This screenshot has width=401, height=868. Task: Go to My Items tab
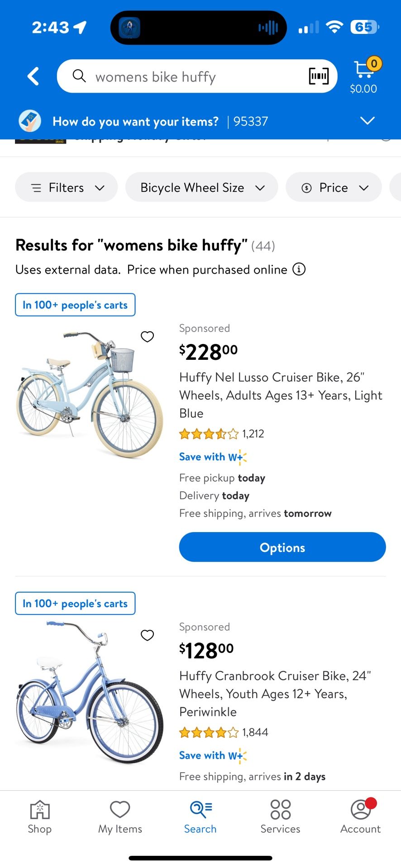pyautogui.click(x=120, y=816)
